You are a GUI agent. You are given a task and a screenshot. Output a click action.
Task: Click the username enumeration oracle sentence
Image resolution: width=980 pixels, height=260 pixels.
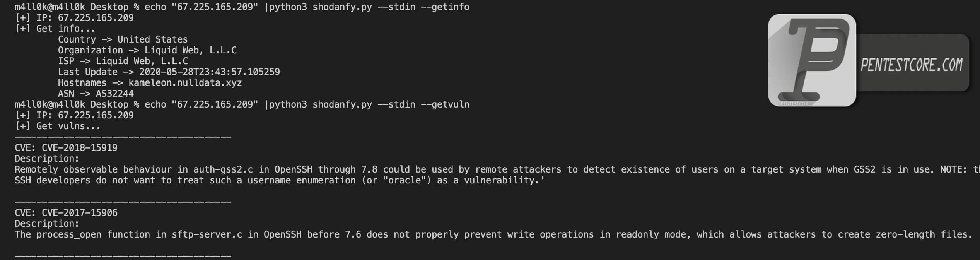click(x=280, y=180)
